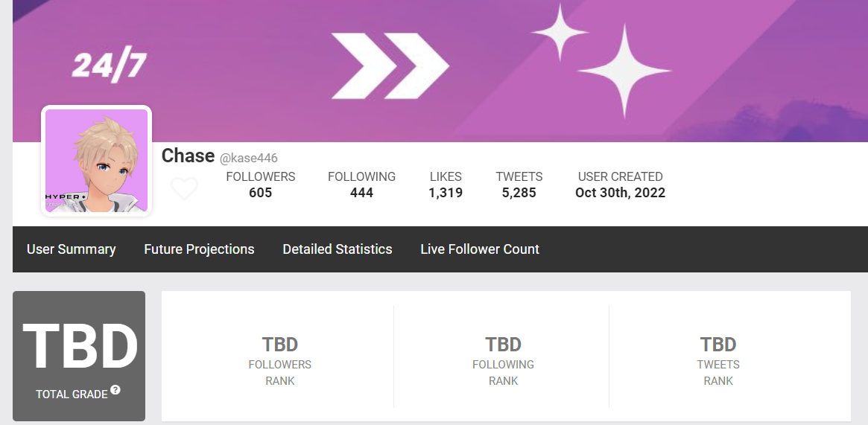Click the small sparkle star in banner
This screenshot has height=425, width=868.
[560, 33]
